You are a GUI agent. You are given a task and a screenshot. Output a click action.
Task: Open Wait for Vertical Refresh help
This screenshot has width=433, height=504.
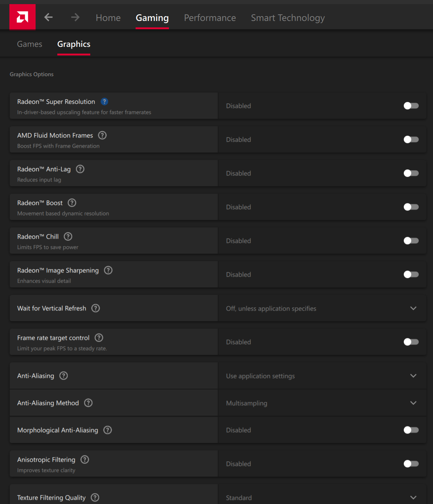[x=96, y=308]
